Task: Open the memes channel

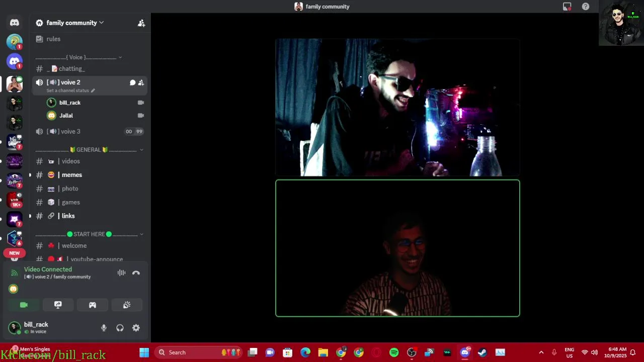Action: [71, 175]
